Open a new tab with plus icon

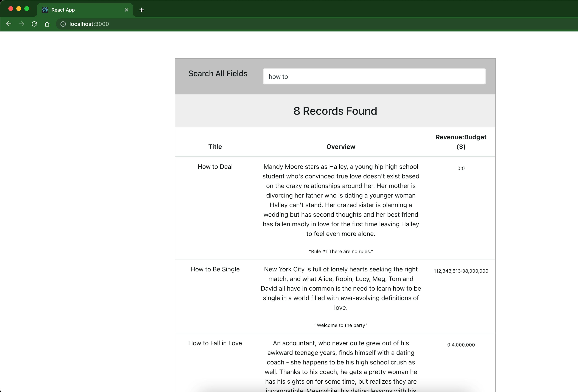(141, 10)
